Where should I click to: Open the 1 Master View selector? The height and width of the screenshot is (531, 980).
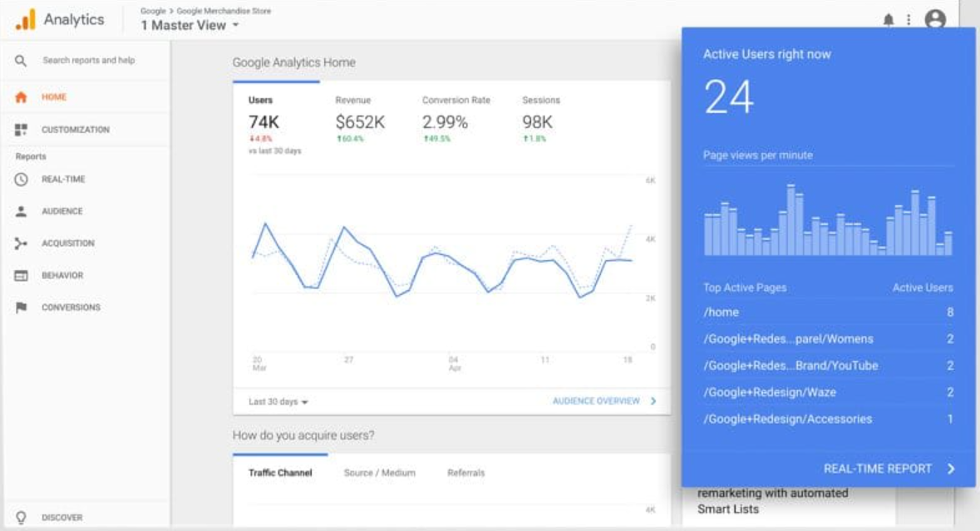tap(185, 24)
